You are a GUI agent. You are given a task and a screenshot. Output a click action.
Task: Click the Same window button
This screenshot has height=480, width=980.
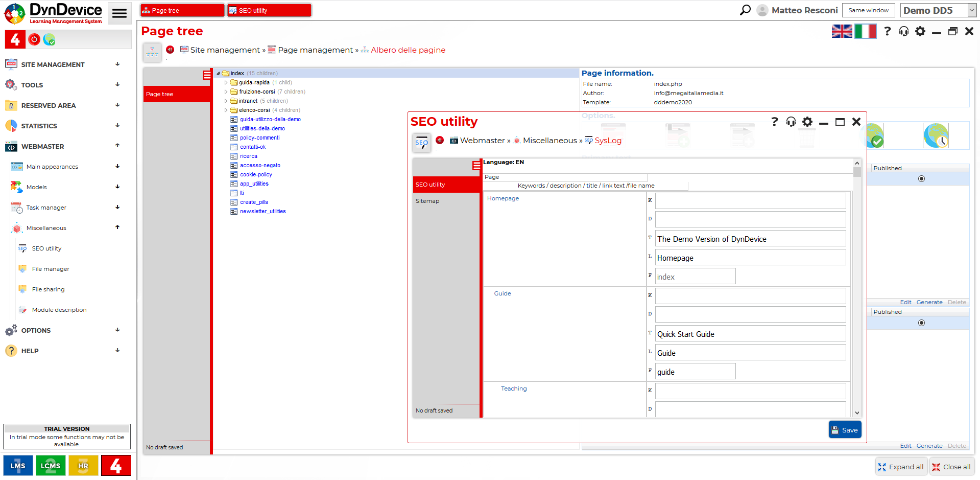[x=869, y=10]
